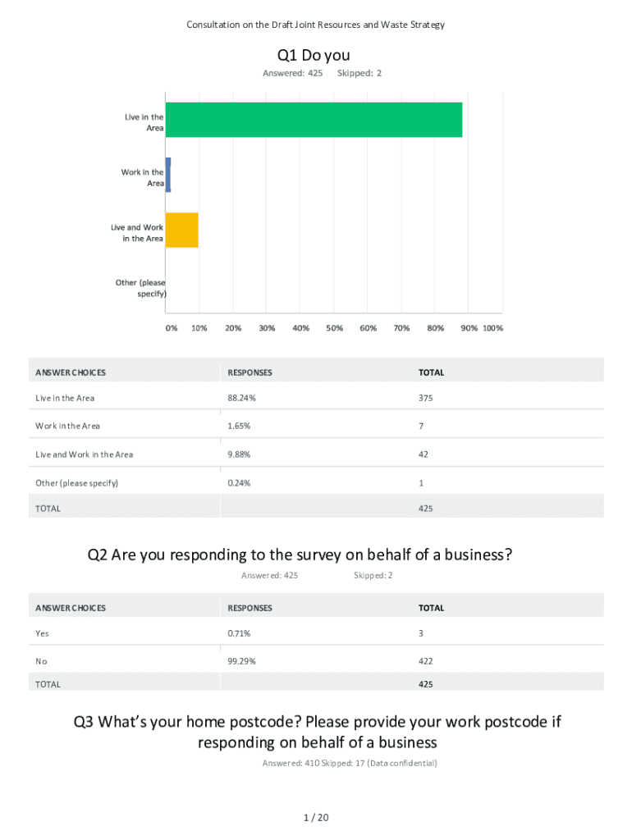Click the yellow Live and Work bar
This screenshot has width=632, height=840.
click(x=182, y=230)
